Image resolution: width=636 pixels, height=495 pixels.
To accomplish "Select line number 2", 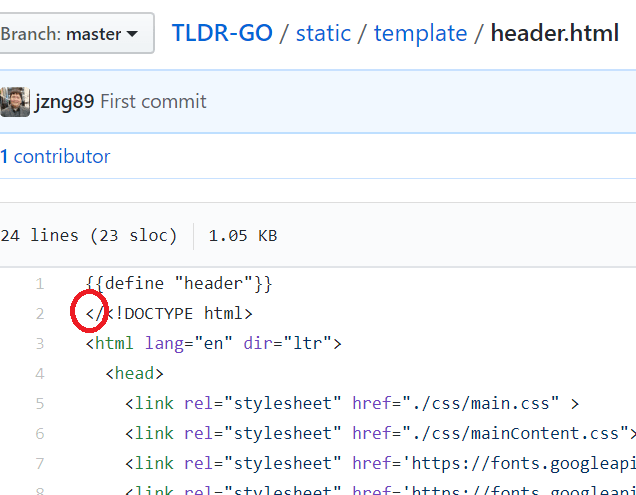I will click(40, 314).
